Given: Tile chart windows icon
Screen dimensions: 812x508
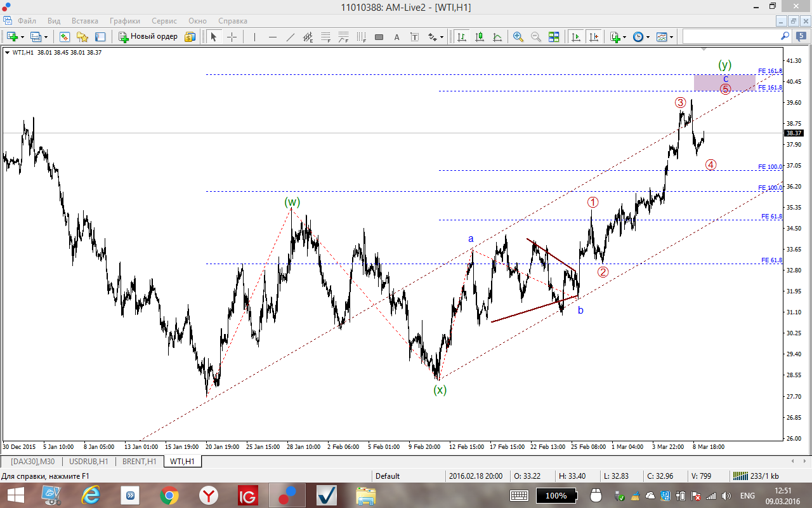Looking at the screenshot, I should pos(554,37).
